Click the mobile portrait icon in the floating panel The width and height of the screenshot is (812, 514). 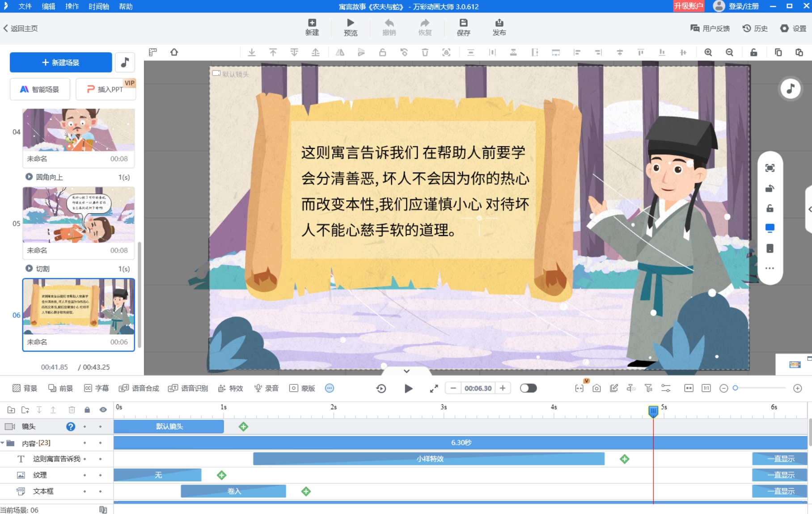click(770, 249)
